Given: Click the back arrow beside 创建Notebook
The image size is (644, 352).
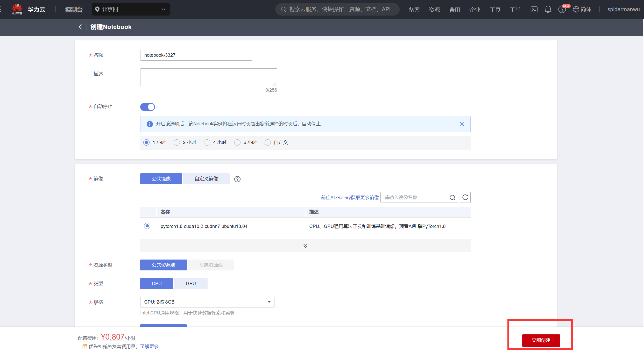Looking at the screenshot, I should [x=80, y=27].
